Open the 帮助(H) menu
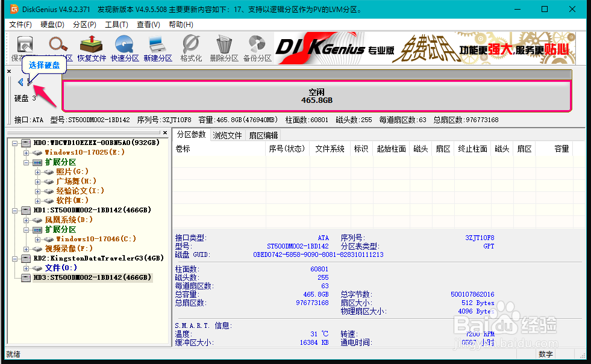Viewport: 591px width, 364px height. 181,25
